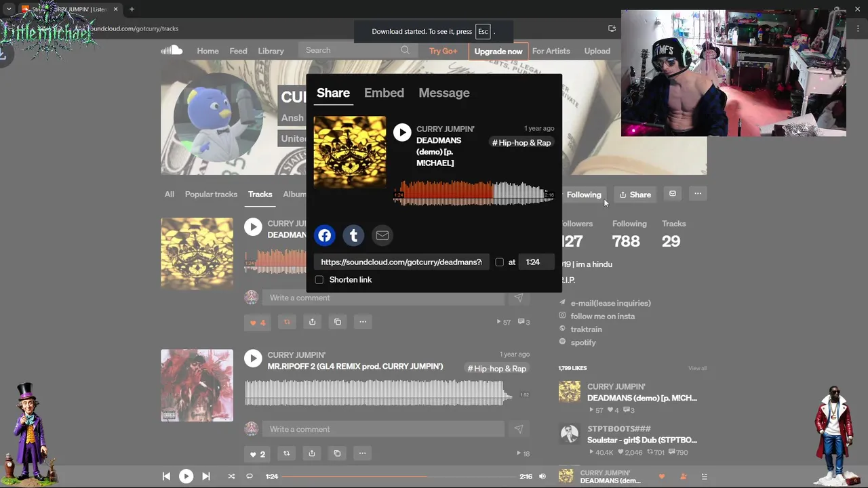
Task: Skip to next track in player bar
Action: (206, 476)
